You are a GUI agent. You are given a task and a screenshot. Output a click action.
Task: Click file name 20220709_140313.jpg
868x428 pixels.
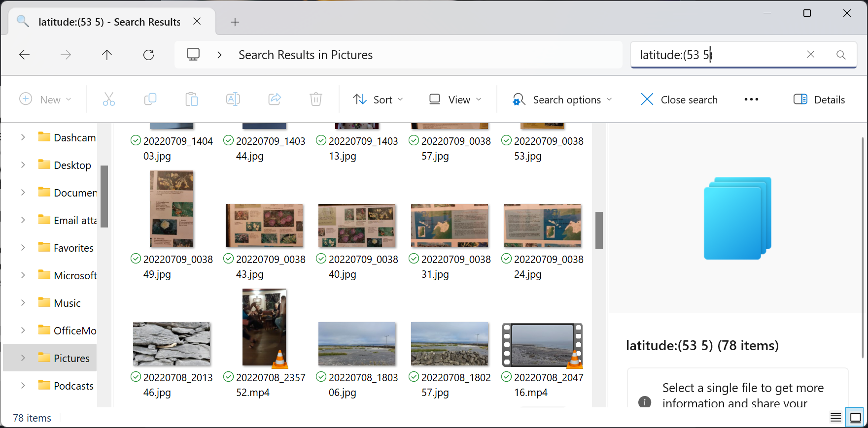(x=363, y=148)
